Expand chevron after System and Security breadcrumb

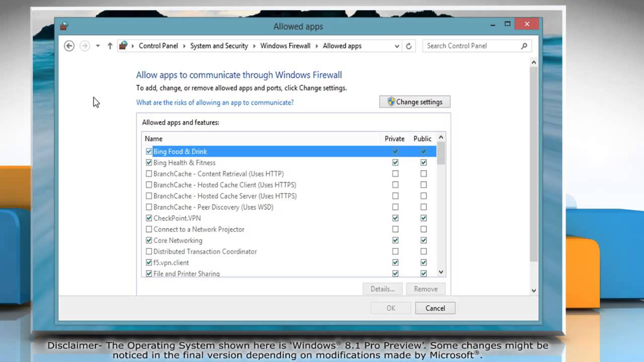pyautogui.click(x=254, y=46)
